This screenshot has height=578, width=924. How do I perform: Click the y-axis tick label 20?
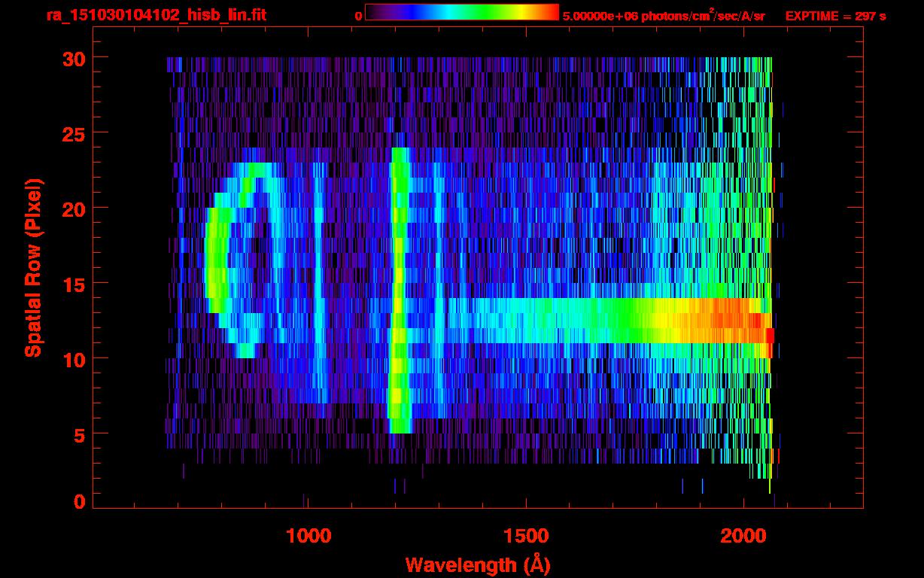click(72, 208)
